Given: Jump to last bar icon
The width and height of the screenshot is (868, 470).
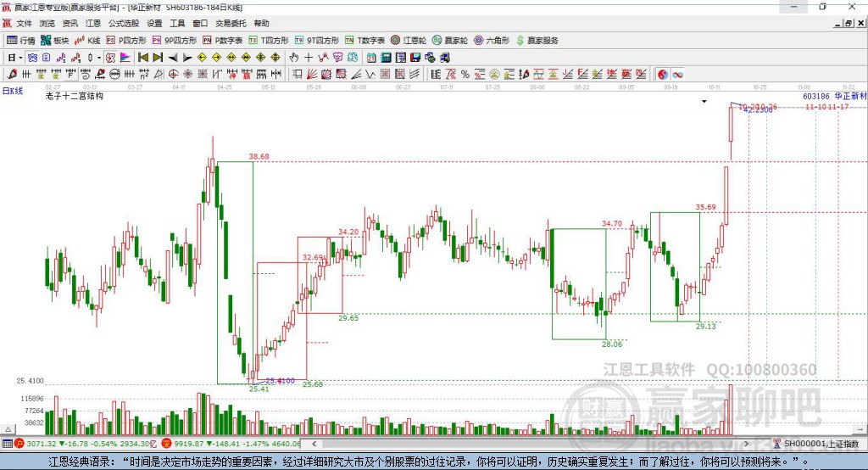Looking at the screenshot, I should [x=158, y=58].
